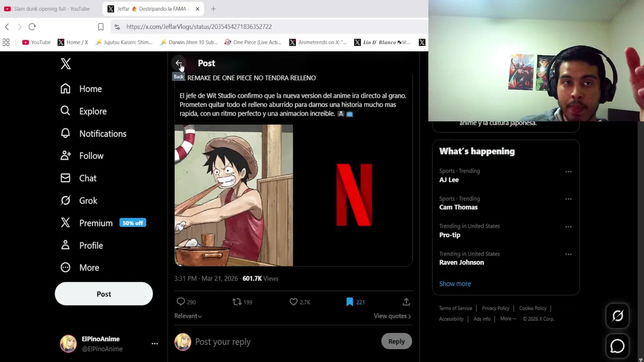Click the white Post button in sidebar
The height and width of the screenshot is (362, 644).
[104, 294]
